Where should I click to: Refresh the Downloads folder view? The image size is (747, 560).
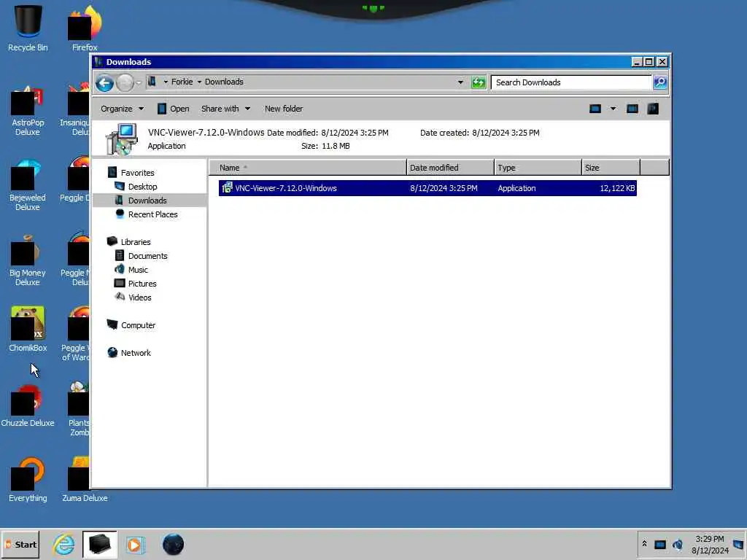pyautogui.click(x=479, y=82)
